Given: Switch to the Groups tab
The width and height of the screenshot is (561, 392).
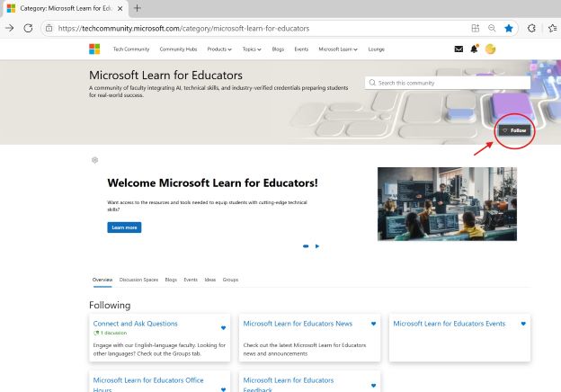Looking at the screenshot, I should 230,280.
